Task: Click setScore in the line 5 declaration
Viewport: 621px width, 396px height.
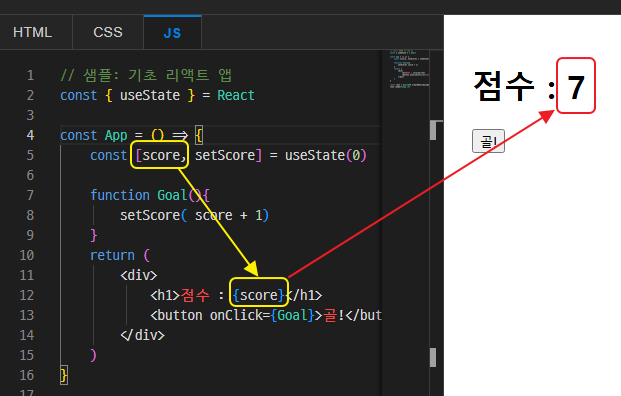Action: tap(225, 155)
